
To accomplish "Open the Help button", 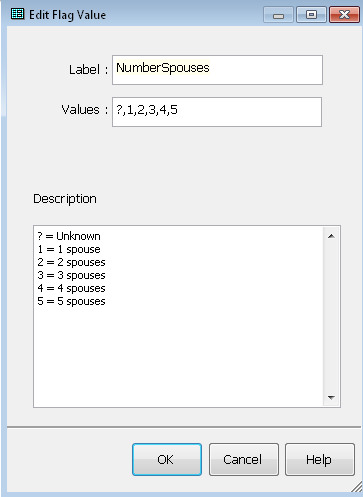I will tap(320, 459).
